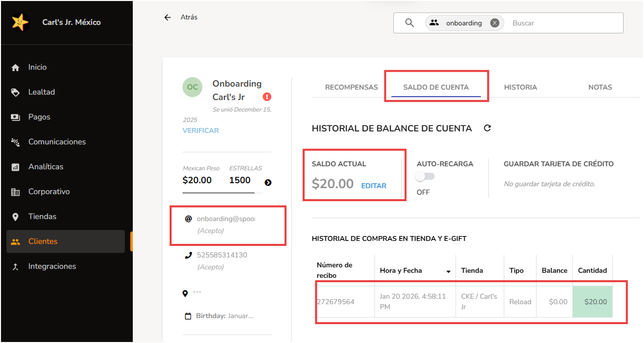
Task: Open Inicio in sidebar menu
Action: (66, 67)
